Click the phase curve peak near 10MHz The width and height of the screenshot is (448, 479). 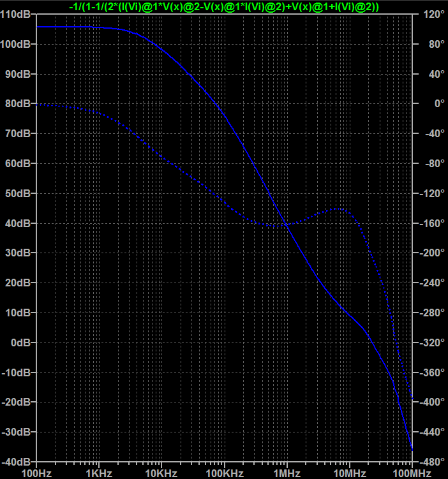click(x=338, y=209)
